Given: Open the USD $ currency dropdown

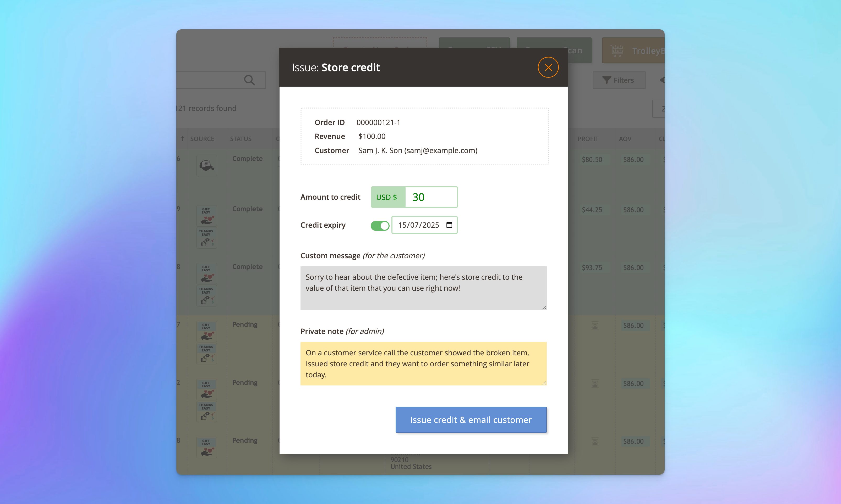Looking at the screenshot, I should point(387,197).
